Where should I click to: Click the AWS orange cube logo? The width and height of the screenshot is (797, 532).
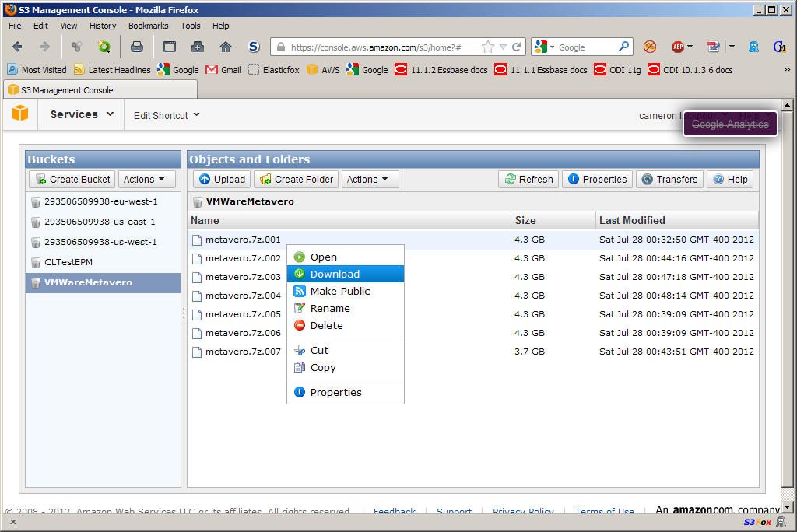[x=20, y=113]
